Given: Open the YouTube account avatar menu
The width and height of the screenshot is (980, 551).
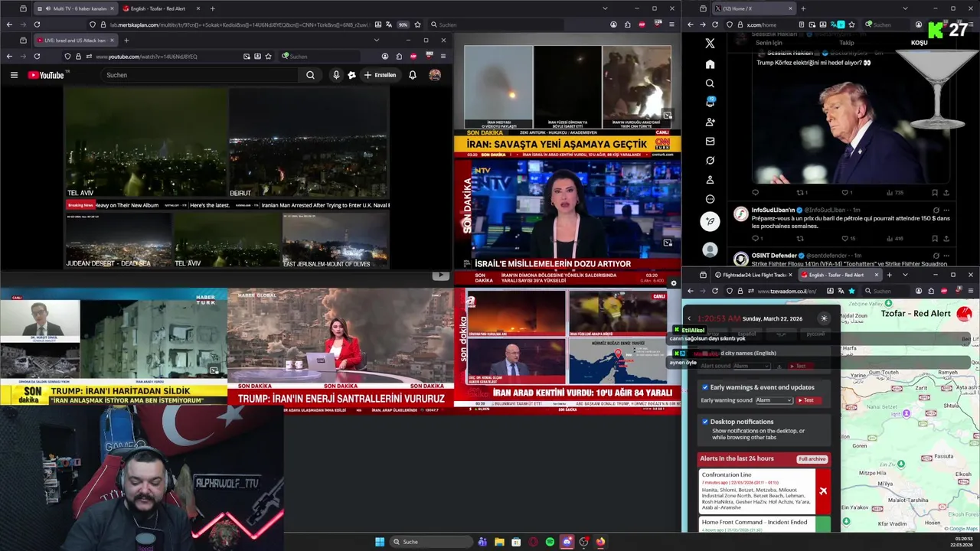Looking at the screenshot, I should pos(435,75).
